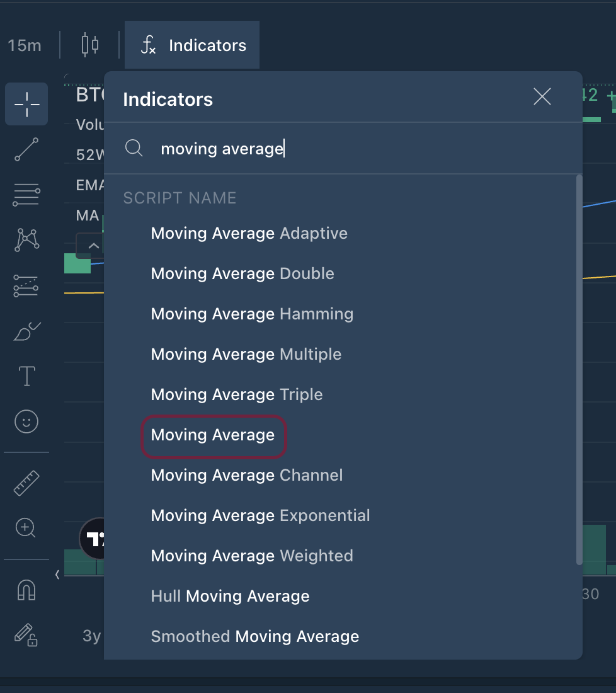Screen dimensions: 616x693
Task: Choose Moving Average Exponential from list
Action: tap(260, 515)
